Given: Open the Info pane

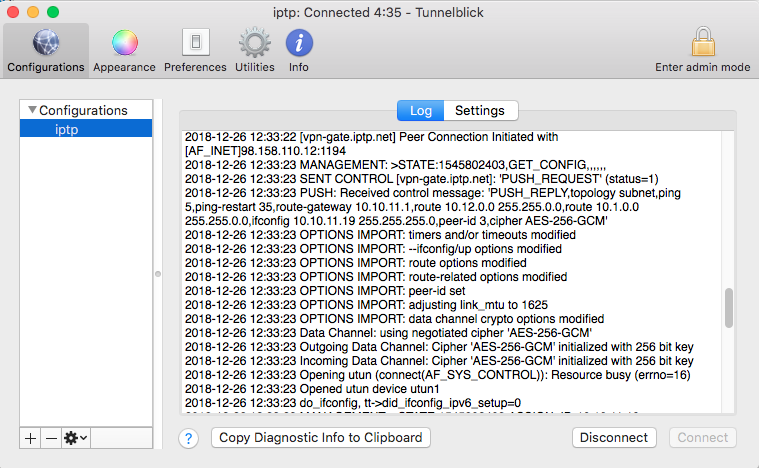Looking at the screenshot, I should [x=299, y=50].
